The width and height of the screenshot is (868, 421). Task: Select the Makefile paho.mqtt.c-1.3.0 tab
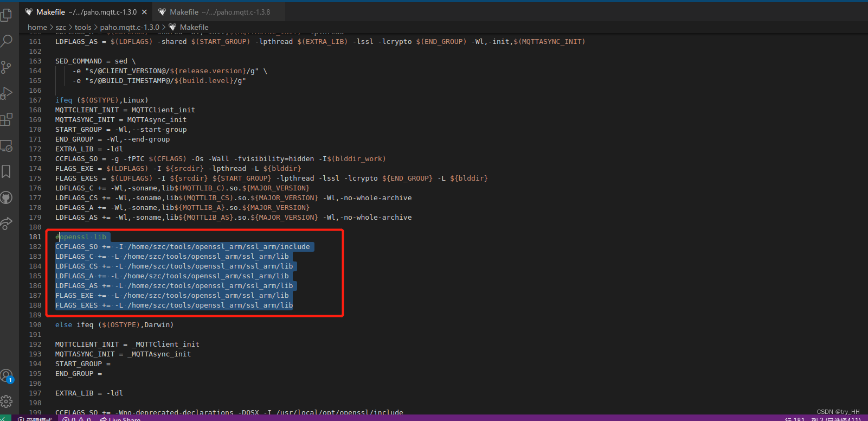(86, 12)
